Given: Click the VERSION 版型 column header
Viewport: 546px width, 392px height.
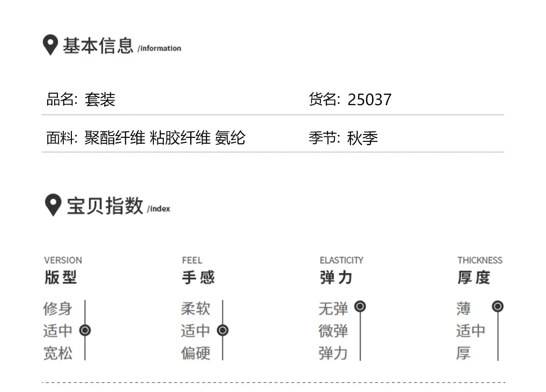Looking at the screenshot, I should click(63, 270).
